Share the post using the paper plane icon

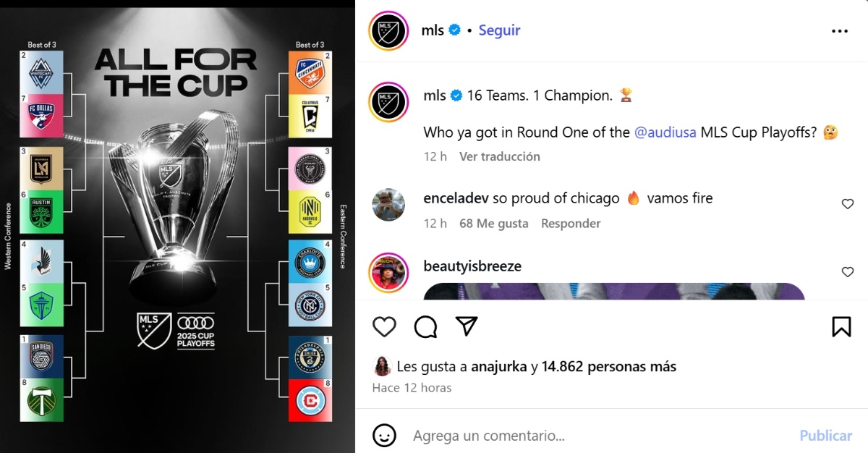click(467, 326)
